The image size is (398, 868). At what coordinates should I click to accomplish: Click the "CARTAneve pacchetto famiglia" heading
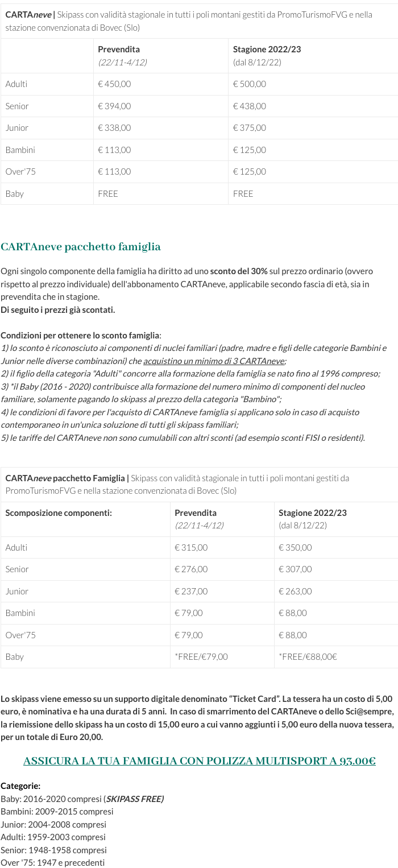(x=81, y=247)
